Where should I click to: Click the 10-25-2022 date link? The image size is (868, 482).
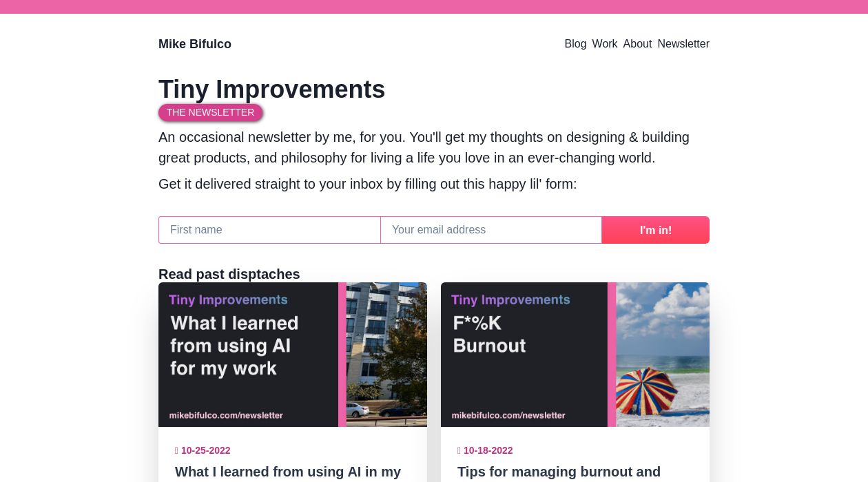pyautogui.click(x=205, y=450)
